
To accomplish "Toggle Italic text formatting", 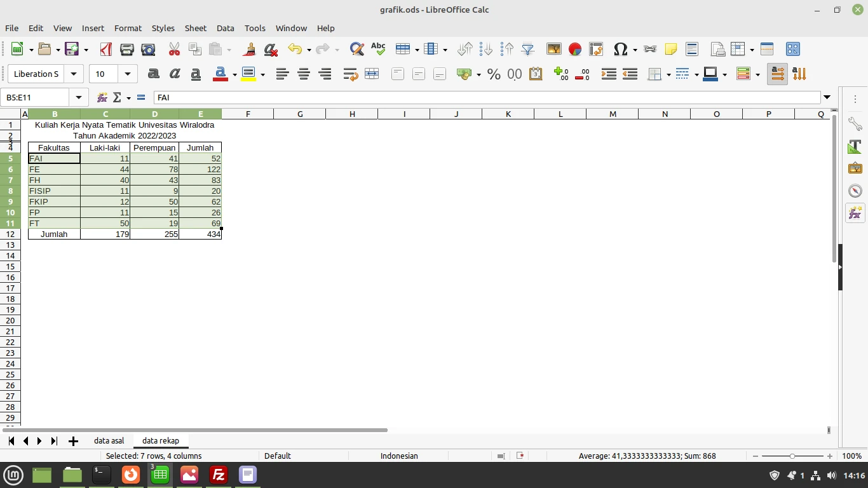I will 175,74.
